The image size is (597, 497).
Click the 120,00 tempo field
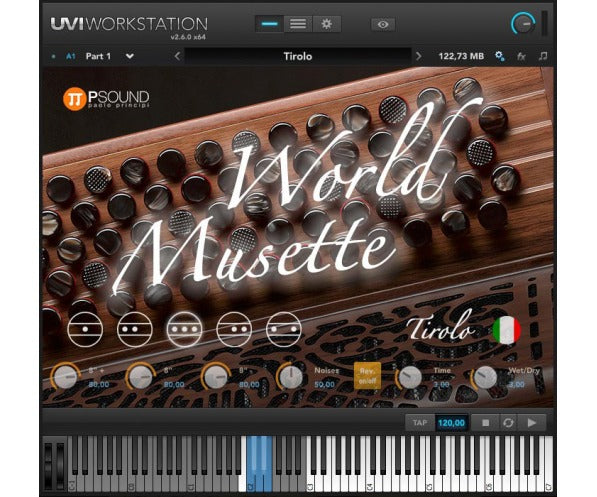(451, 423)
